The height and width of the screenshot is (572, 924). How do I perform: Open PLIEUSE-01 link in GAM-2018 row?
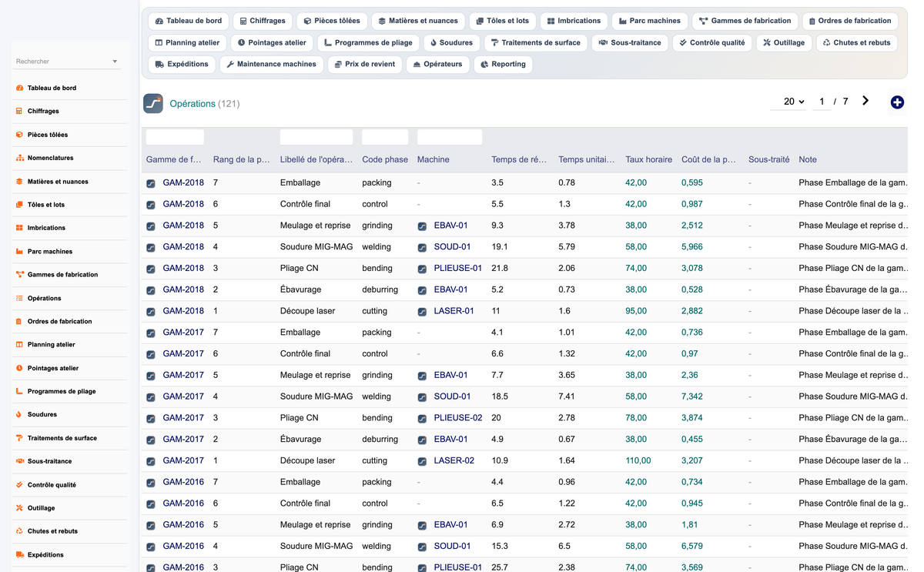[458, 269]
